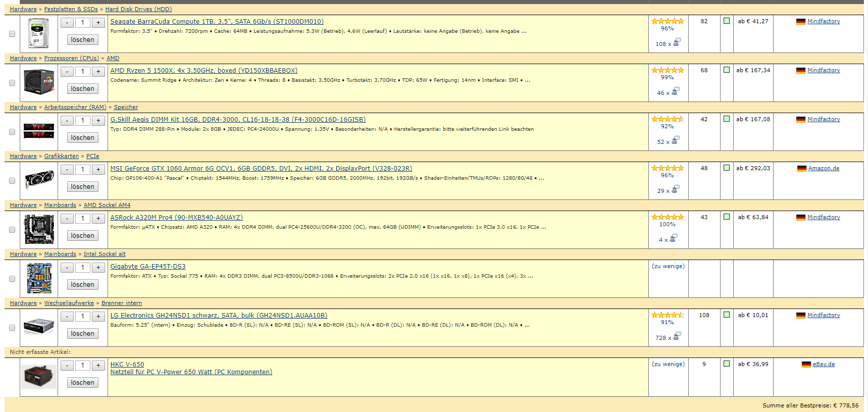This screenshot has height=412, width=868.
Task: Click star rating of G.Skill Aegis kit
Action: [x=668, y=119]
